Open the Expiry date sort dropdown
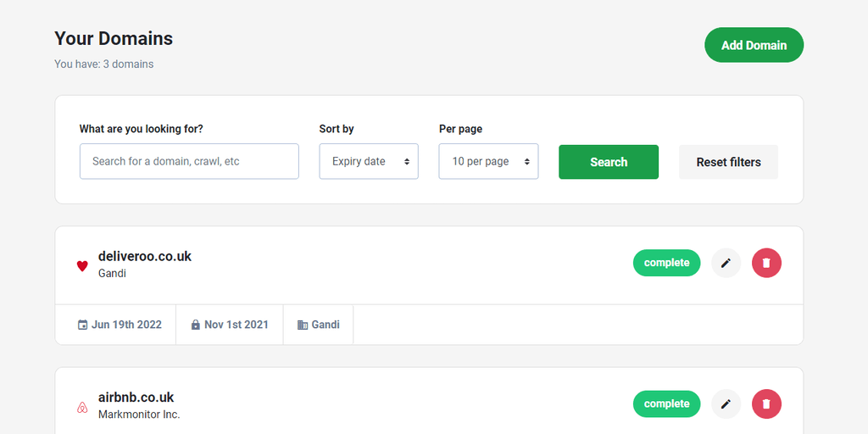Screen dimensions: 868x434 click(369, 162)
